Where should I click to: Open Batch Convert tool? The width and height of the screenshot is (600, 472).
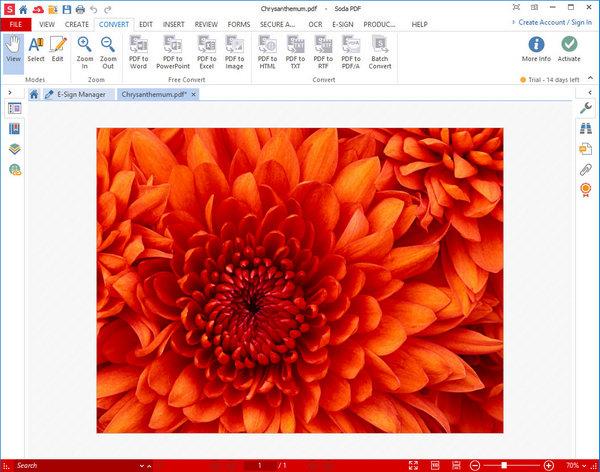coord(380,53)
